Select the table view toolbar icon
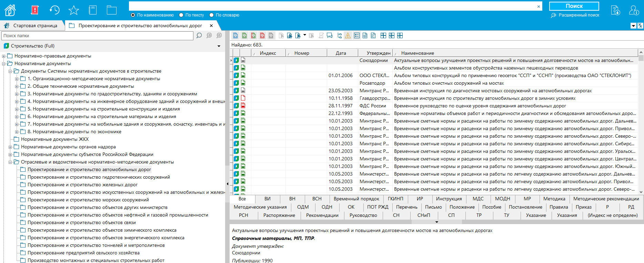This screenshot has height=263, width=644. (x=365, y=35)
